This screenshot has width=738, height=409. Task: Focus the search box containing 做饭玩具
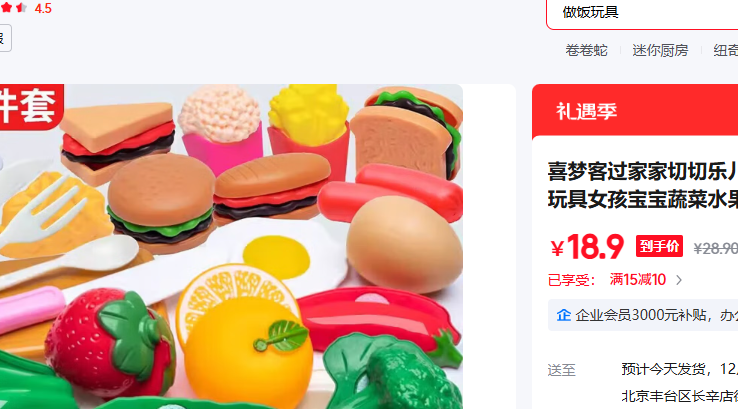pos(642,13)
